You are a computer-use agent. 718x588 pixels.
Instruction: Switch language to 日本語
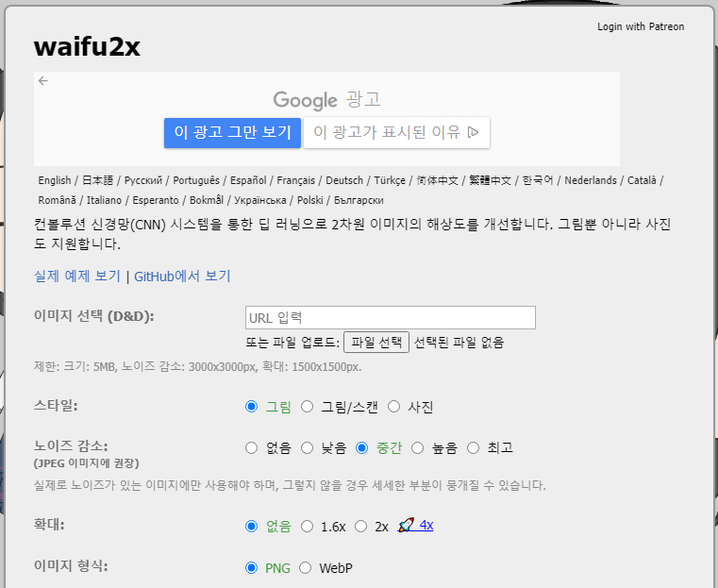(97, 180)
